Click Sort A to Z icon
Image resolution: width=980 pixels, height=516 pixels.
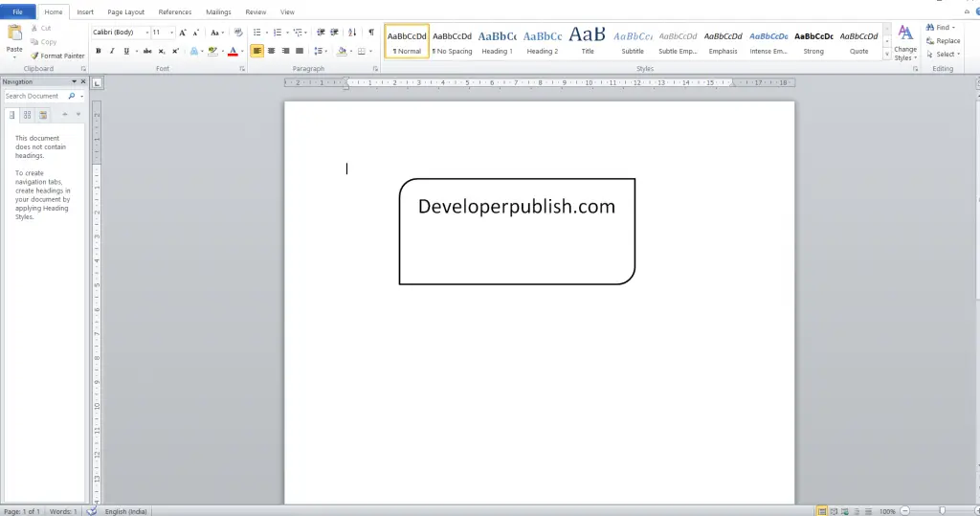[x=352, y=33]
